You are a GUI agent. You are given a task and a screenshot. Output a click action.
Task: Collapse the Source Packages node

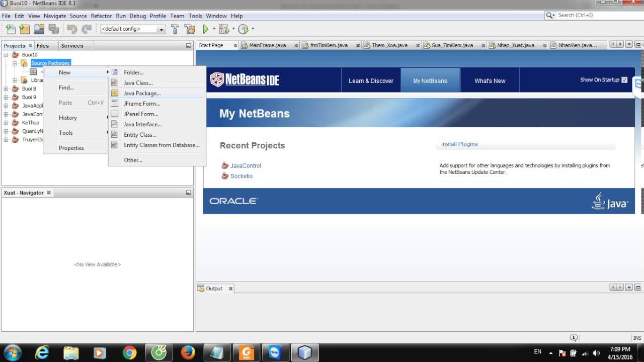click(15, 63)
